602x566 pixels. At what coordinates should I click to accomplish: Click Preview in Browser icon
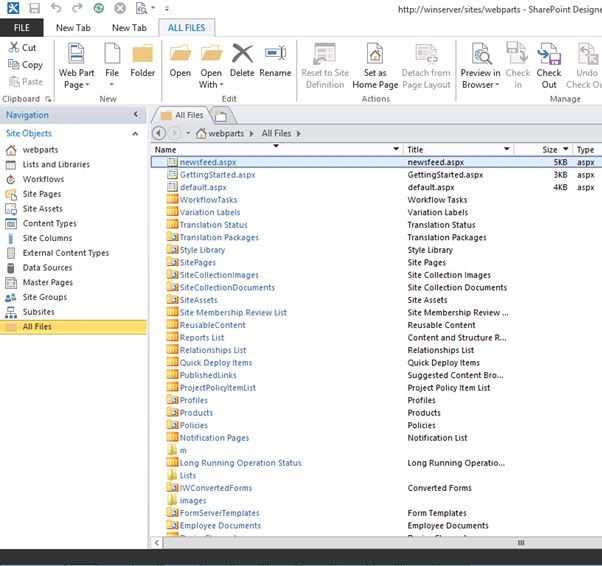point(480,54)
